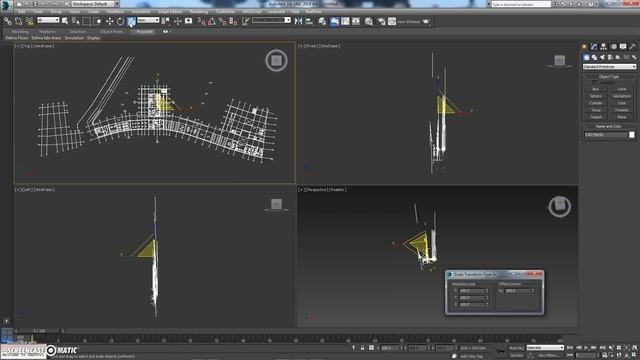The width and height of the screenshot is (640, 360).
Task: Click the object name field
Action: click(605, 135)
